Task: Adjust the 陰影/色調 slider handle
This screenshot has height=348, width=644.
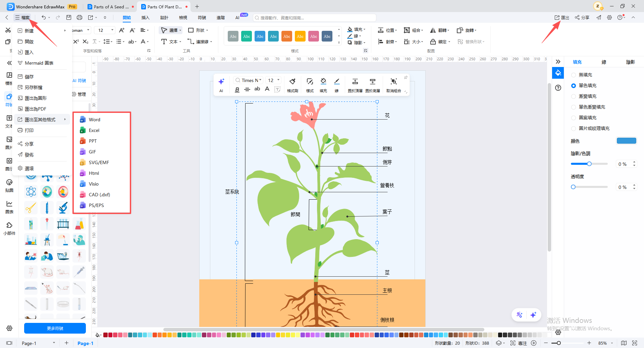Action: tap(589, 164)
